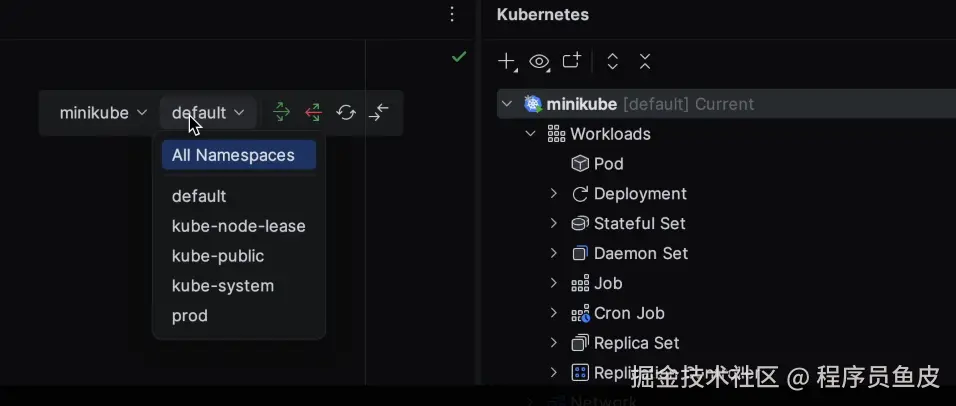
Task: Open the vertical three-dots options menu
Action: [452, 14]
